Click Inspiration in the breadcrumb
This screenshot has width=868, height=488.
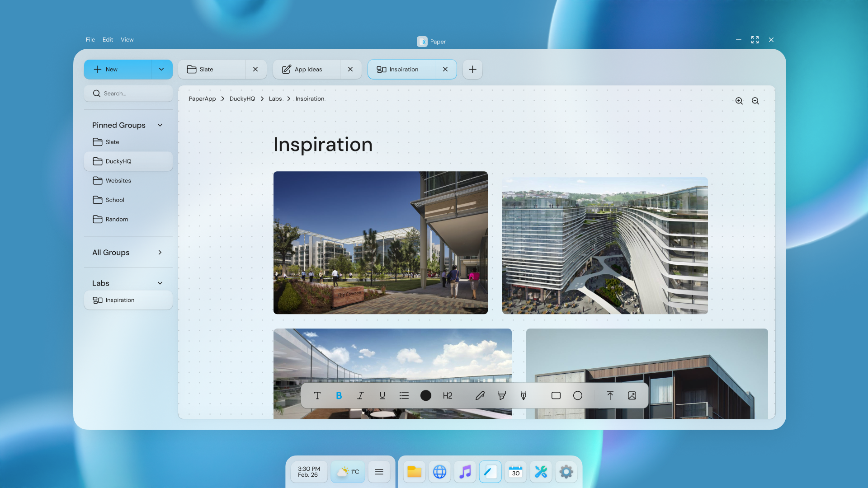point(310,99)
